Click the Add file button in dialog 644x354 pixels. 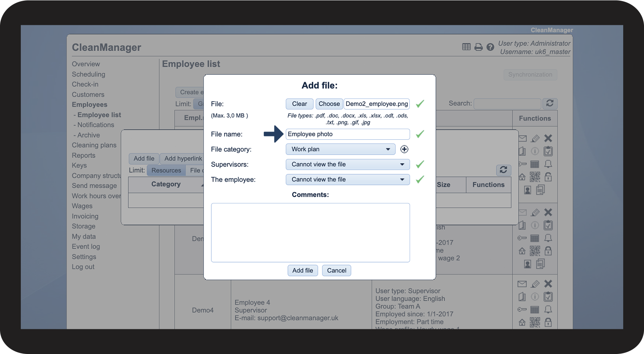[x=303, y=271]
